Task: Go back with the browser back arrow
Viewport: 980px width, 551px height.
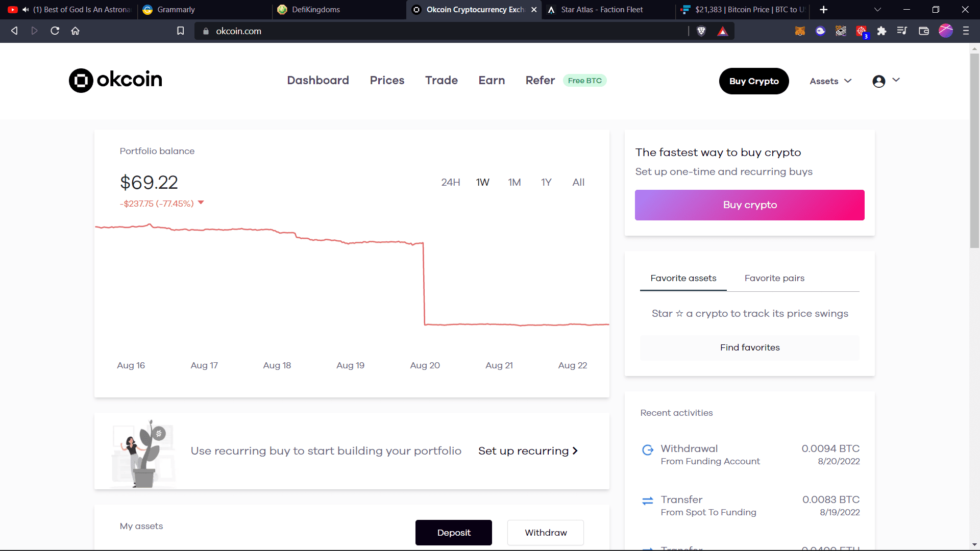Action: pyautogui.click(x=14, y=31)
